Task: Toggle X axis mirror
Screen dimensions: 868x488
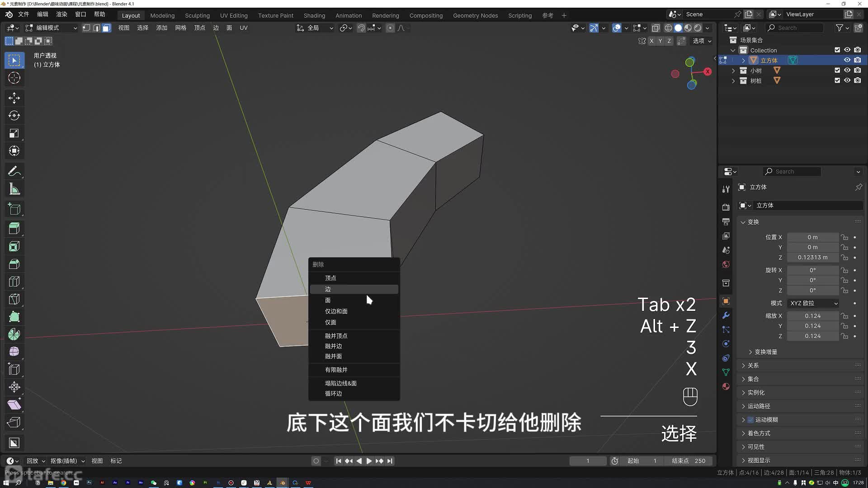Action: point(651,41)
